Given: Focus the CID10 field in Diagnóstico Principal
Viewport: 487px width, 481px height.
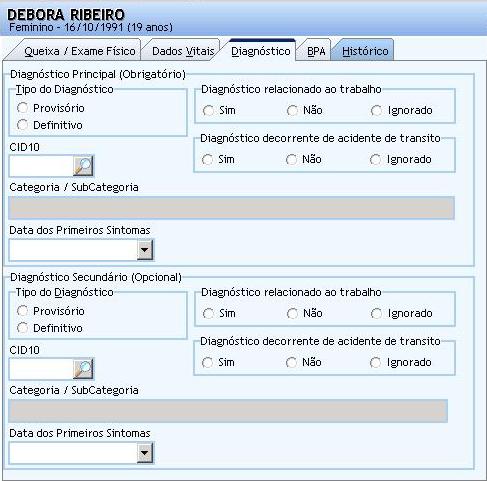Looking at the screenshot, I should pos(41,166).
